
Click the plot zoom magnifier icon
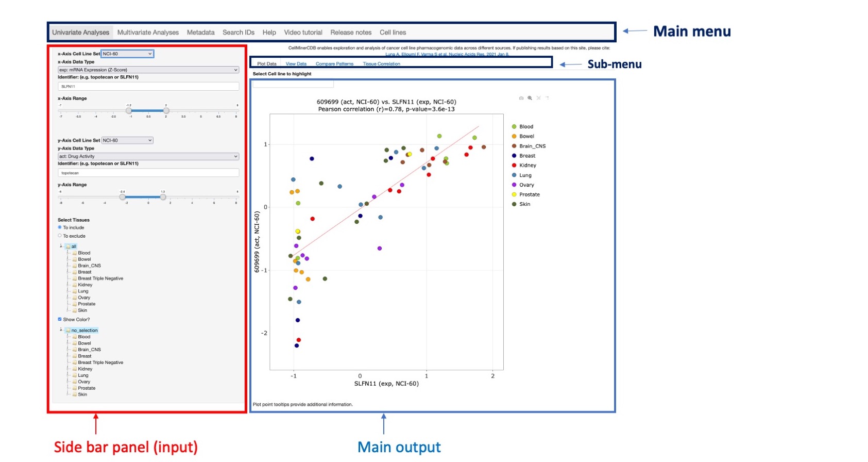pyautogui.click(x=530, y=98)
